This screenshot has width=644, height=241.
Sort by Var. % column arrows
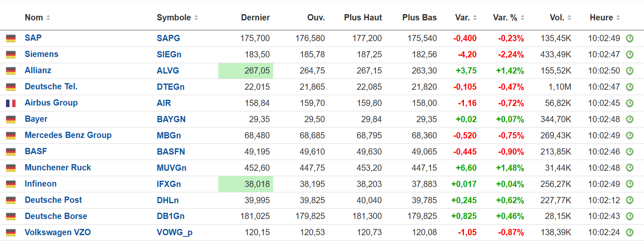pyautogui.click(x=523, y=18)
